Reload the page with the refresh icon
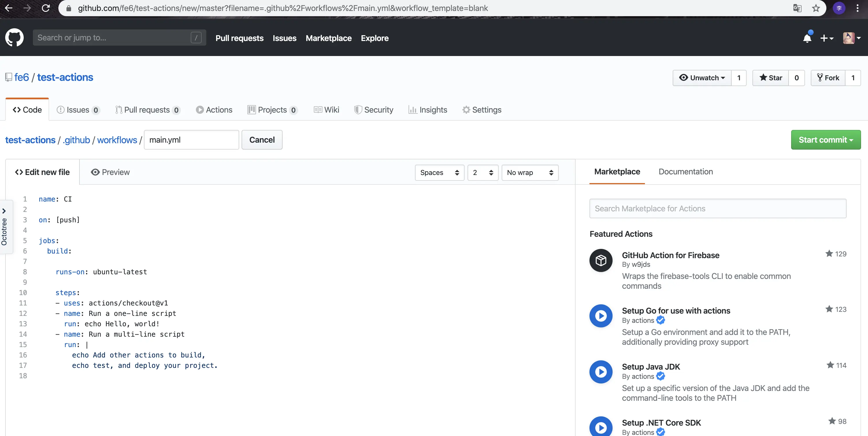Screen dimensions: 868x436 [x=46, y=8]
